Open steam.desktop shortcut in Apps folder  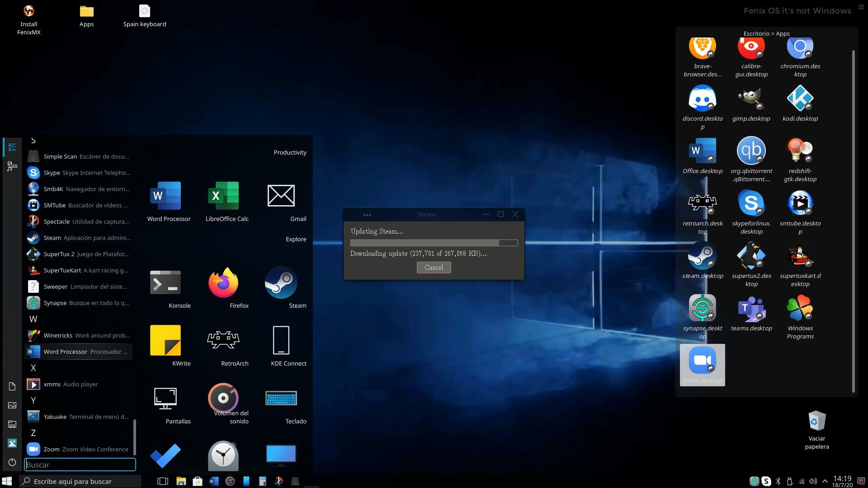click(703, 261)
